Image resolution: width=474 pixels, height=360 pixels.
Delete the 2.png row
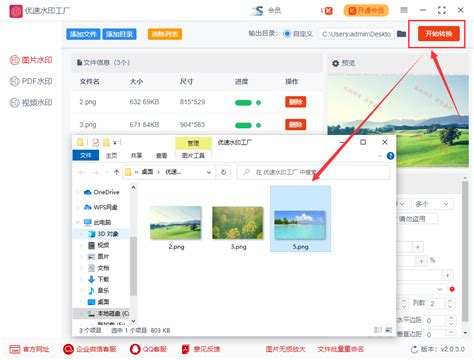tap(295, 102)
